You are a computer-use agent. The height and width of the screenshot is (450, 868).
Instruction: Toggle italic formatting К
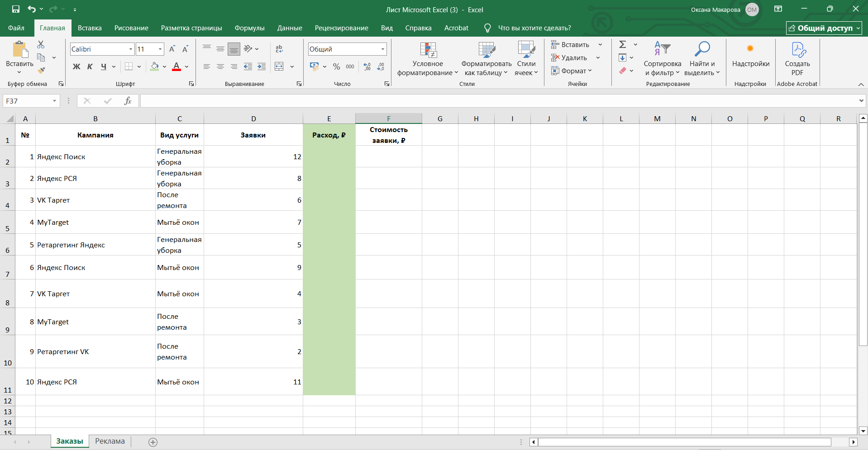[90, 66]
